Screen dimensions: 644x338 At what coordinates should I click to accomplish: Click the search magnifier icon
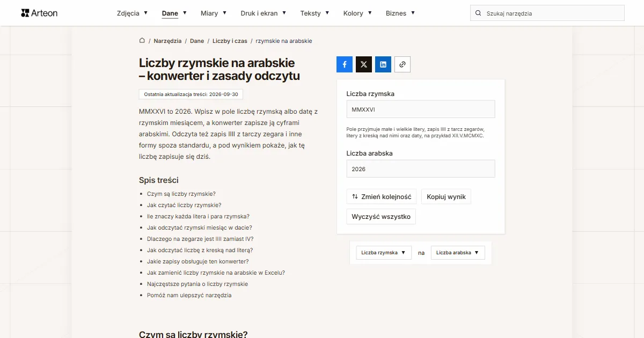478,13
